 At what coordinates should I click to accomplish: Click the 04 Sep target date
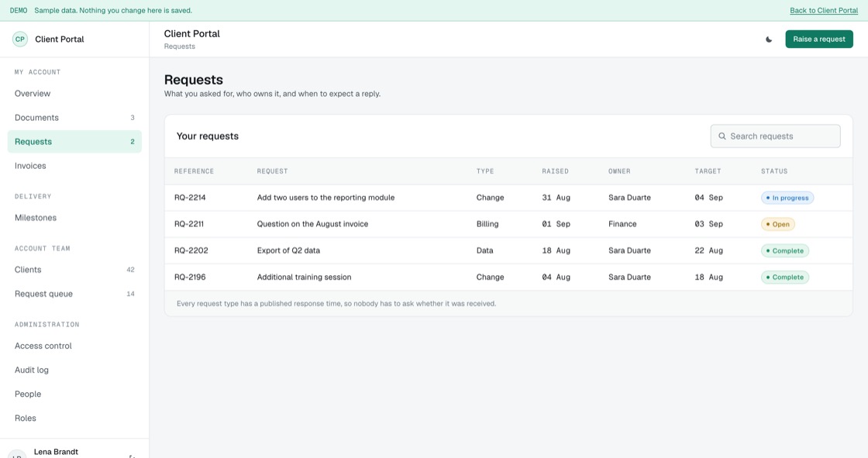pos(708,198)
